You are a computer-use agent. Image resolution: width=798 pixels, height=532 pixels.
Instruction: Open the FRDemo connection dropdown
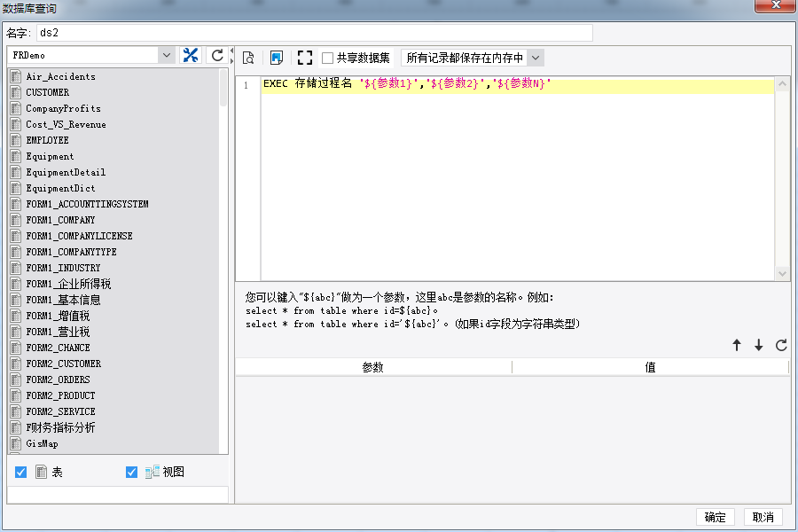(167, 55)
